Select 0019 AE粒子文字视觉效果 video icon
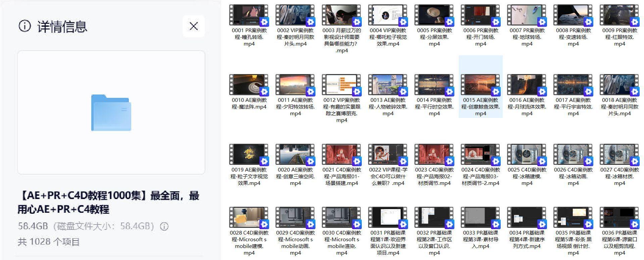Image resolution: width=644 pixels, height=260 pixels. [249, 155]
